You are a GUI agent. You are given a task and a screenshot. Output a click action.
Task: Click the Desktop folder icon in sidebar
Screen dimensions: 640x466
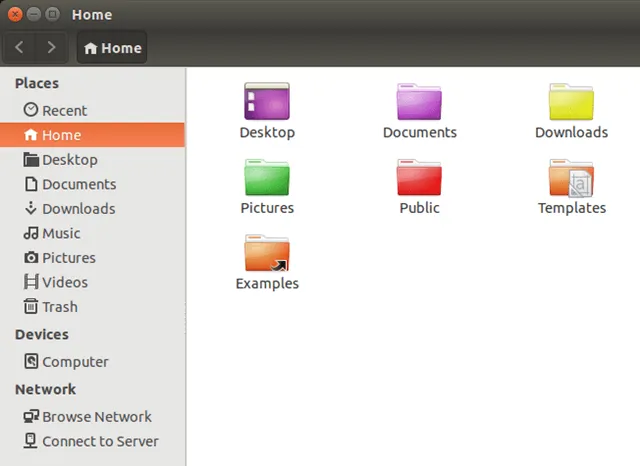click(31, 160)
